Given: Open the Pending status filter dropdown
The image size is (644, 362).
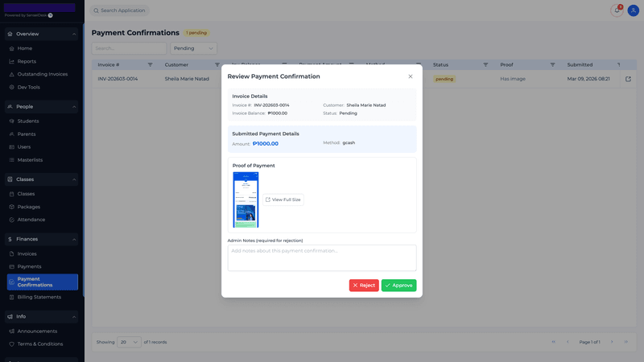Looking at the screenshot, I should point(193,48).
